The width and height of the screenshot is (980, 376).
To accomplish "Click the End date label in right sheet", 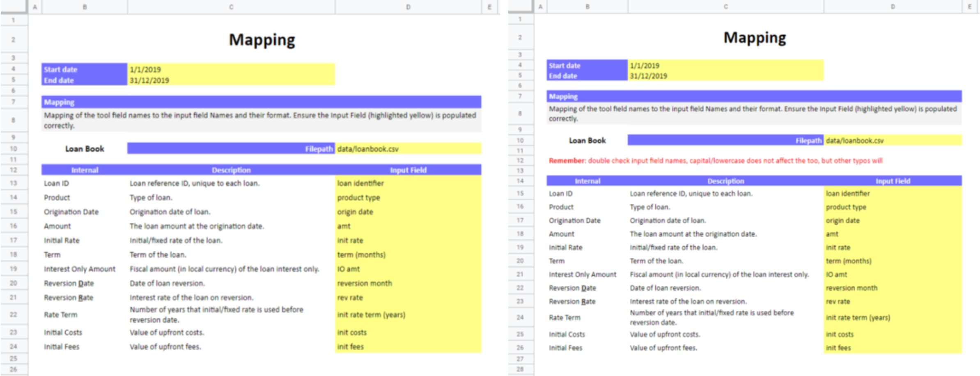I will [587, 76].
